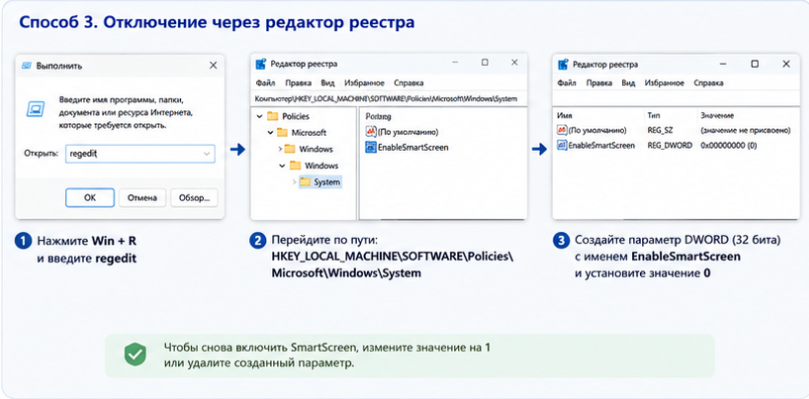Open Файл menu in middle registry editor
This screenshot has height=399, width=809.
point(265,83)
